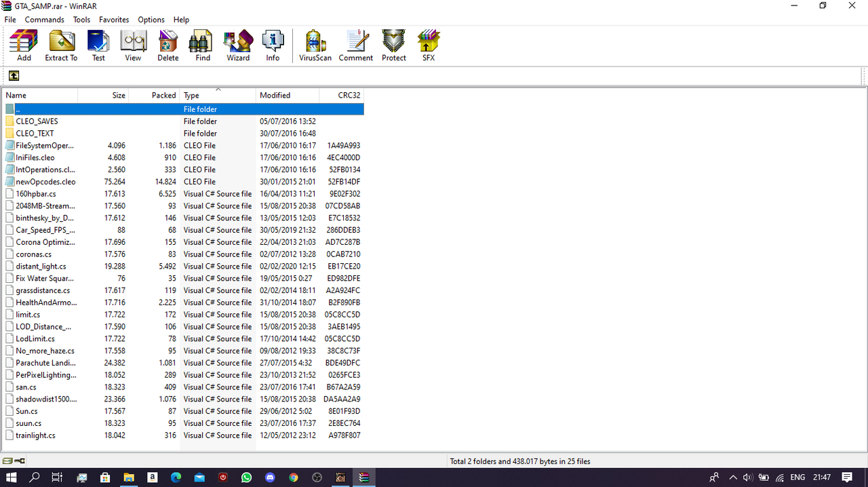
Task: Click CRC32 value 1A49A993
Action: [x=344, y=146]
